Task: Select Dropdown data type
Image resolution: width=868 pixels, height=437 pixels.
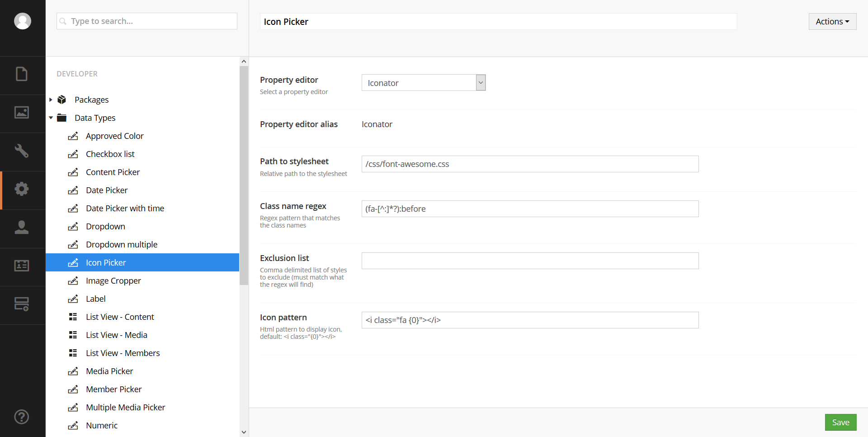Action: tap(105, 226)
